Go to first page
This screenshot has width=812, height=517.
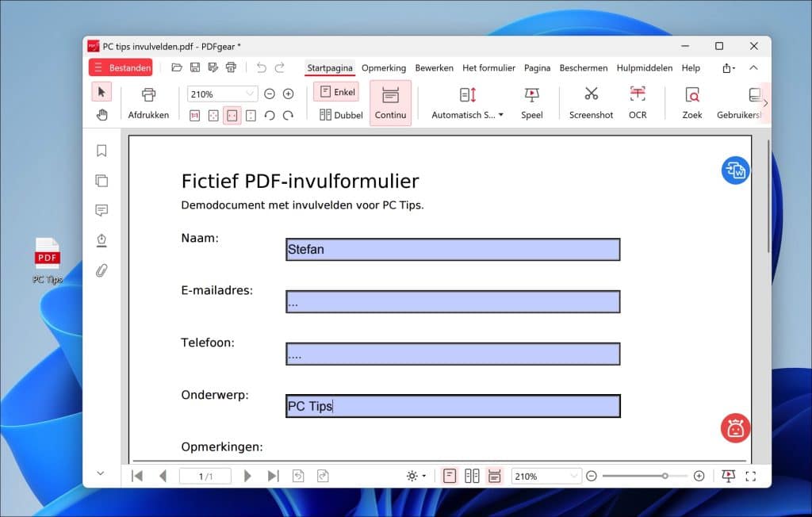point(137,476)
